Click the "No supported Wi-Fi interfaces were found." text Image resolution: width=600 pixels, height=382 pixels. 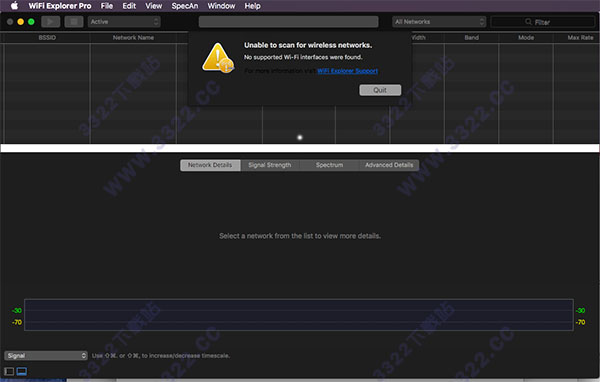click(x=303, y=57)
